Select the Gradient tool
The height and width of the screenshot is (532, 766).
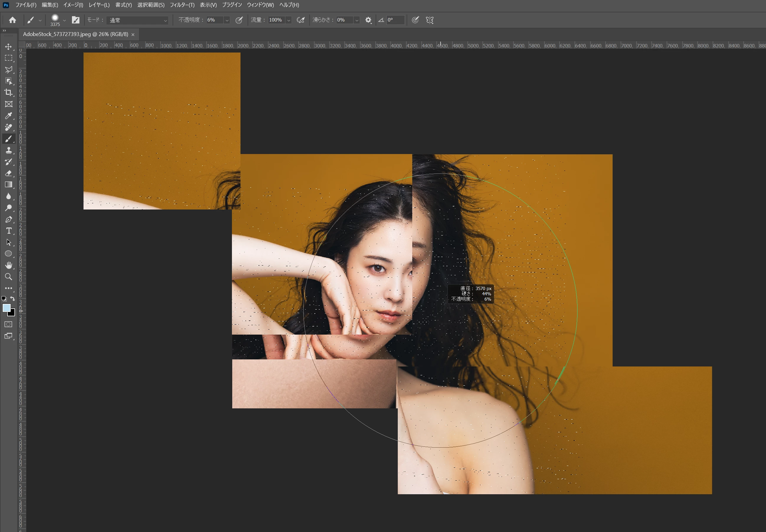(9, 185)
